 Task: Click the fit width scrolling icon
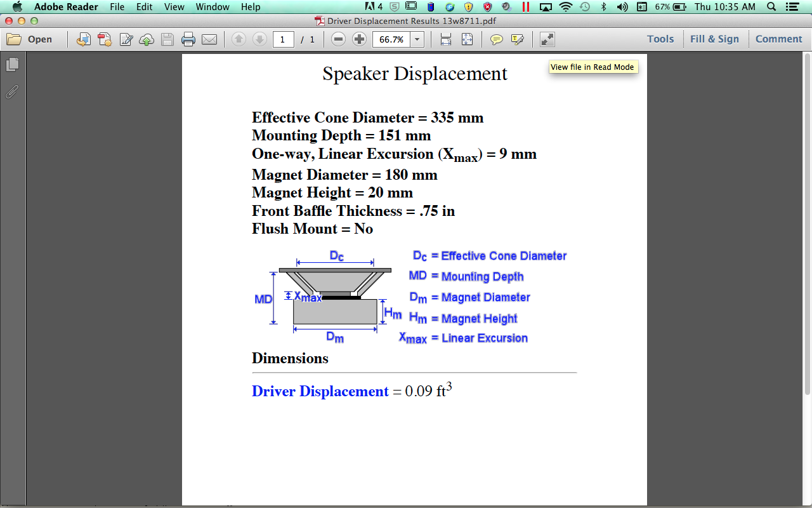point(446,39)
